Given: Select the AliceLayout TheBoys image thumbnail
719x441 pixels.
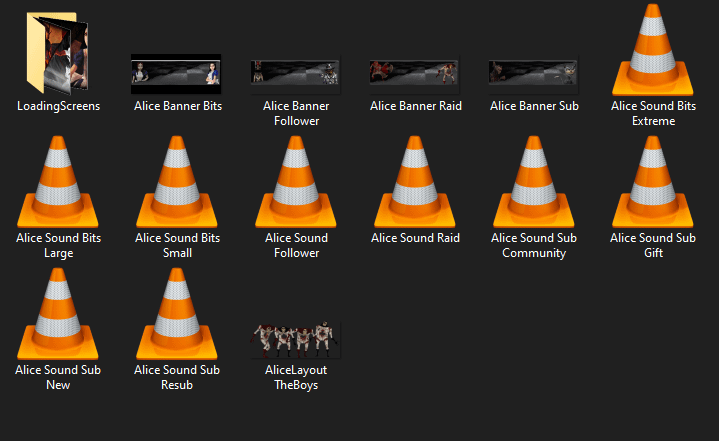Looking at the screenshot, I should tap(295, 340).
